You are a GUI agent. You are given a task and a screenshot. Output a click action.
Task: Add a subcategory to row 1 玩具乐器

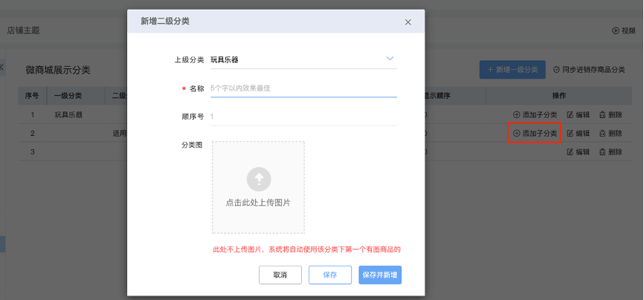click(535, 115)
